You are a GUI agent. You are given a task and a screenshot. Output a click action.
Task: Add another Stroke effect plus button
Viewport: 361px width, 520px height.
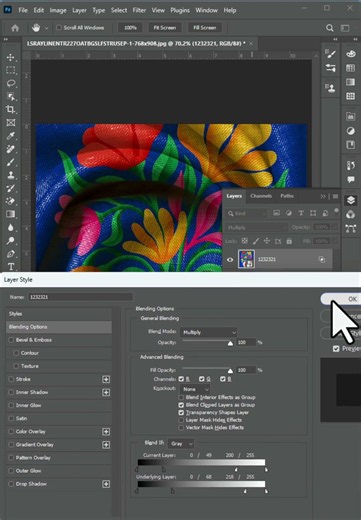coord(106,379)
